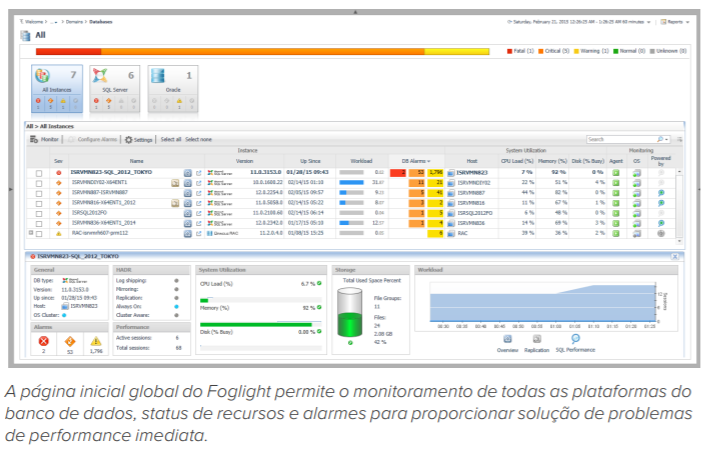Open the Reports dropdown menu

pyautogui.click(x=672, y=20)
